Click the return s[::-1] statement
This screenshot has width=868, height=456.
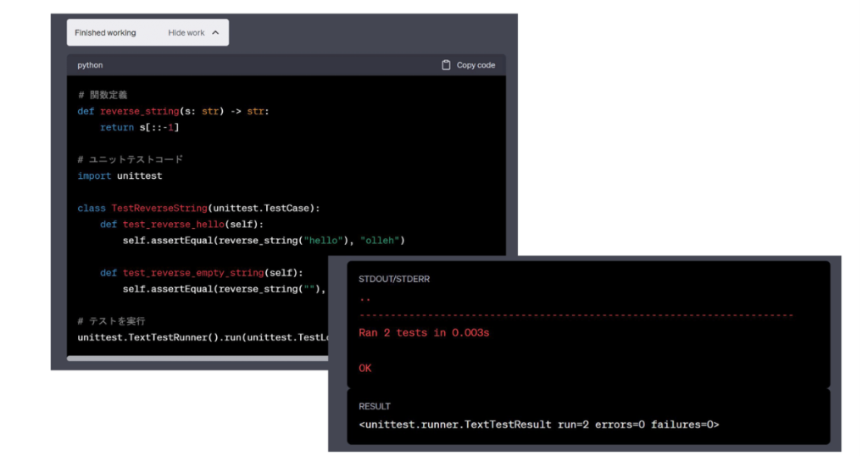139,127
